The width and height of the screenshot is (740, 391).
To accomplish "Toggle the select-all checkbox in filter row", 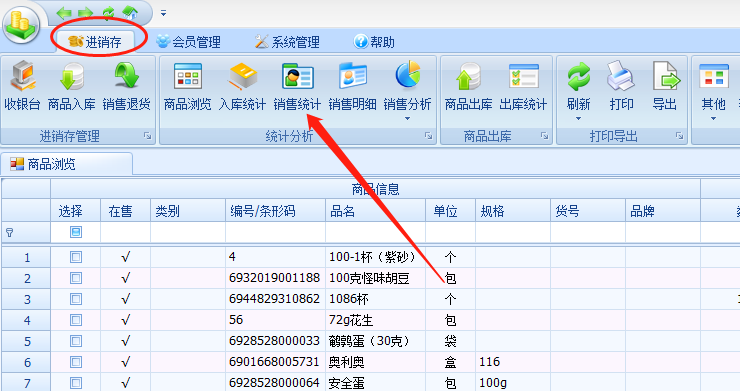I will [76, 232].
